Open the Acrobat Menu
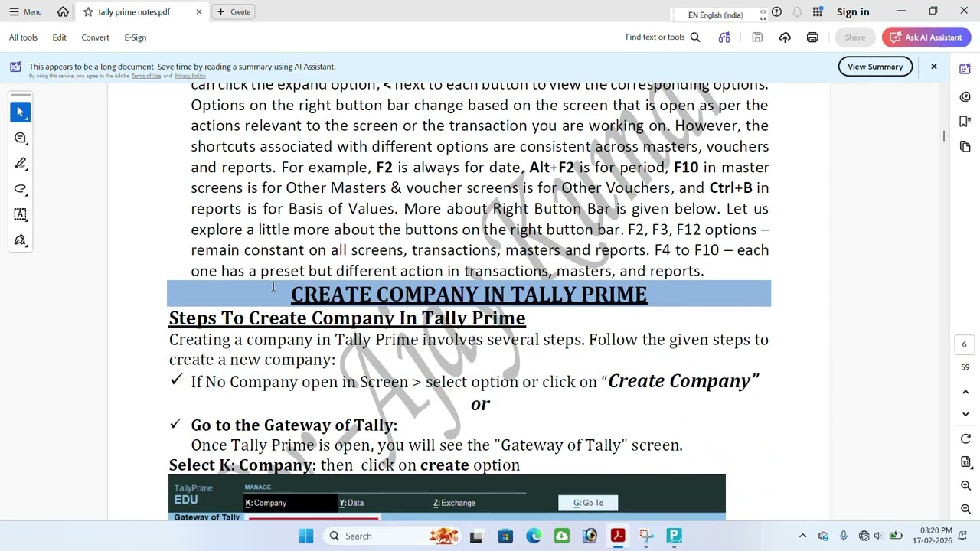 (25, 11)
